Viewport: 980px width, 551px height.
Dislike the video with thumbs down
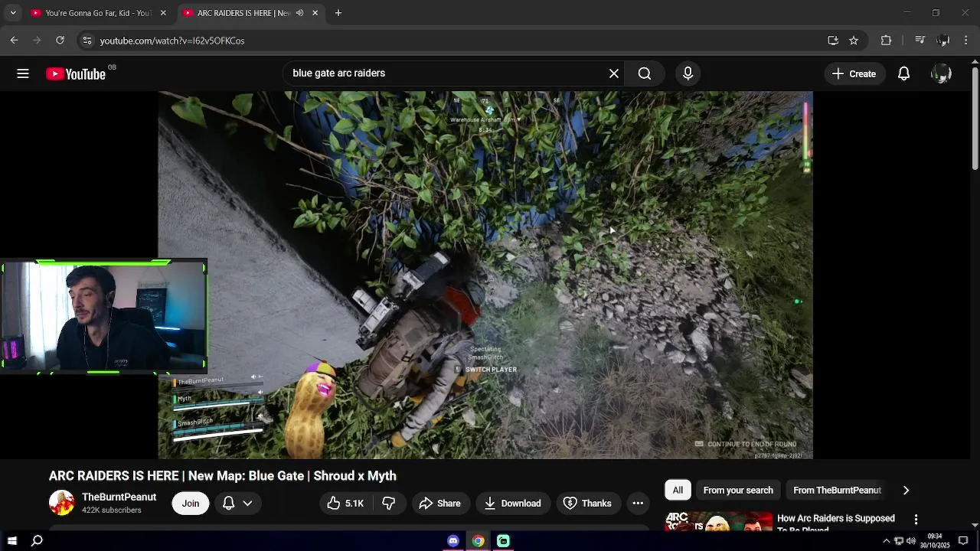(x=389, y=503)
